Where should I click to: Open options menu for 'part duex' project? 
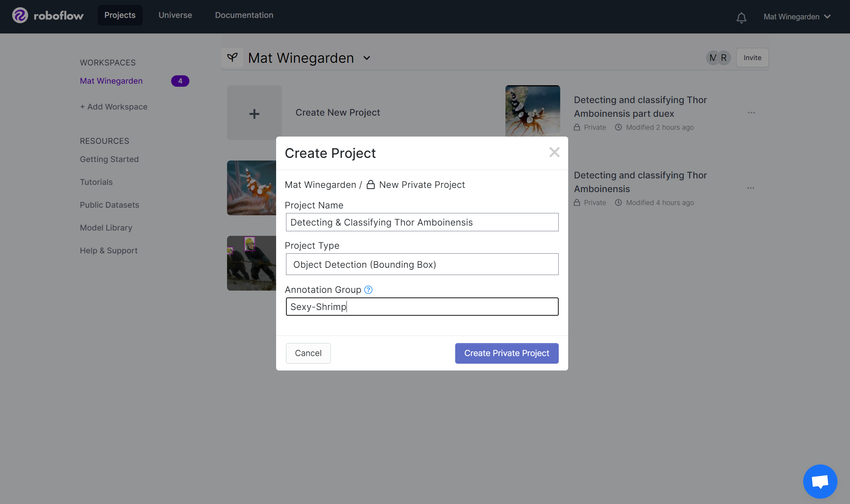[751, 113]
